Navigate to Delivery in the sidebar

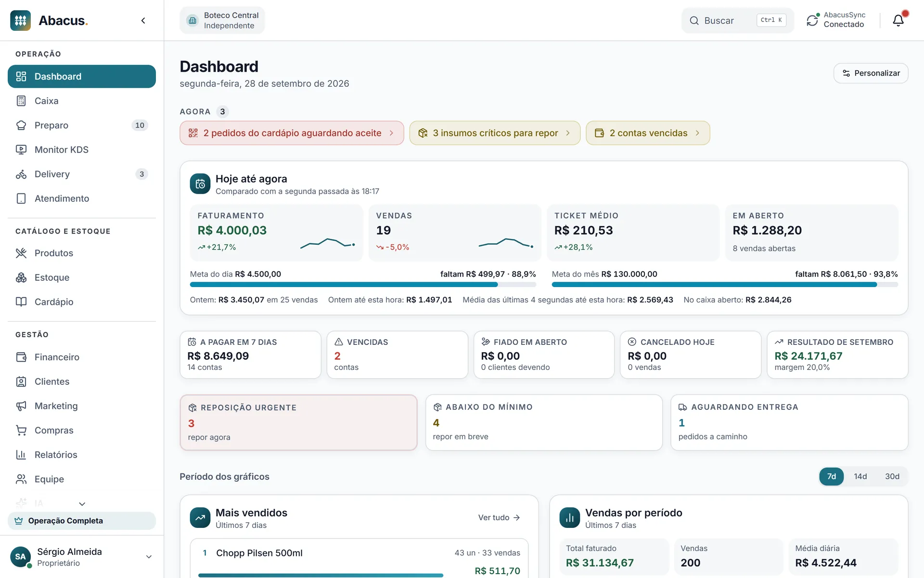82,174
